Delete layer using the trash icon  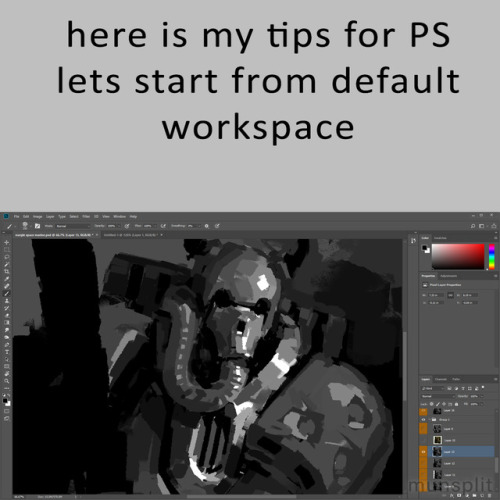pyautogui.click(x=489, y=495)
